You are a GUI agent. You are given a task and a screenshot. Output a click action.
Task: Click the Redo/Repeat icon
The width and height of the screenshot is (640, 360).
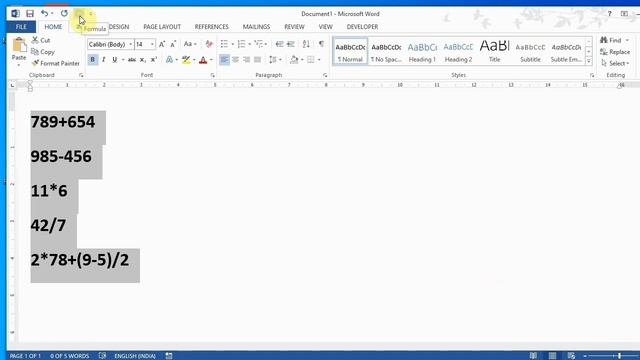click(x=64, y=13)
